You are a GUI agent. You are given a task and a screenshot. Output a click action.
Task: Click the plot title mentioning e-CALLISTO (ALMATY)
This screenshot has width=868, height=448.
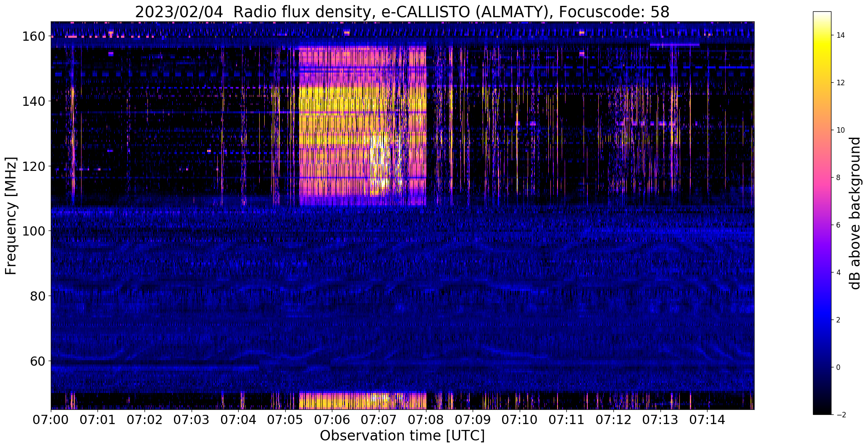402,12
